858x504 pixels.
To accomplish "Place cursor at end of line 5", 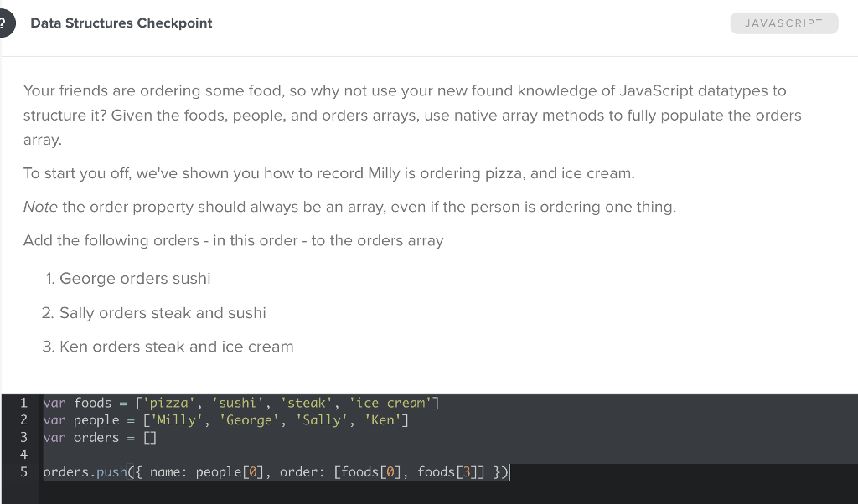I will (x=509, y=471).
